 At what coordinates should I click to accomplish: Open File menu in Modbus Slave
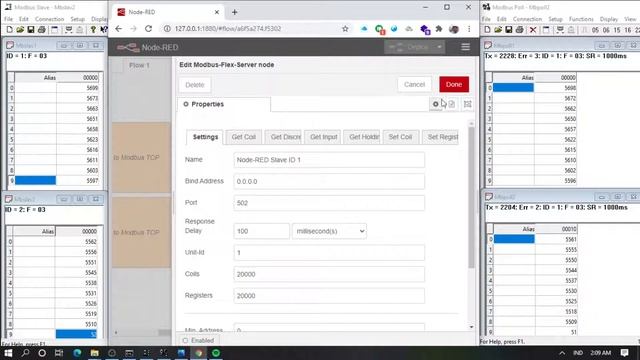tap(9, 19)
